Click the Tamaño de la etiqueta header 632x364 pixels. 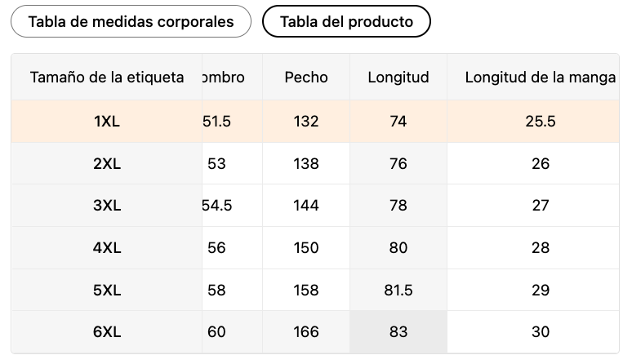(x=107, y=77)
